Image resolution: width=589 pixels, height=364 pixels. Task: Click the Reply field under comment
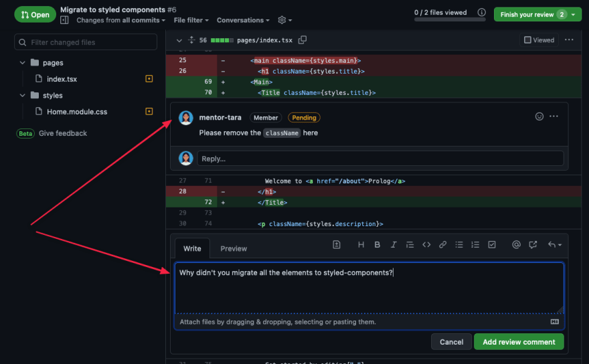click(x=380, y=159)
